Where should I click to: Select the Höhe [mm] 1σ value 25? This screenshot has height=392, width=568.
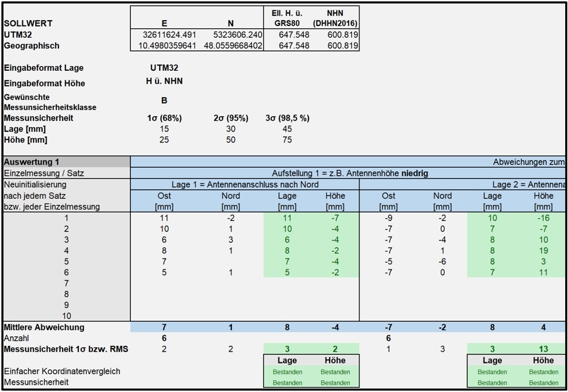click(x=164, y=140)
